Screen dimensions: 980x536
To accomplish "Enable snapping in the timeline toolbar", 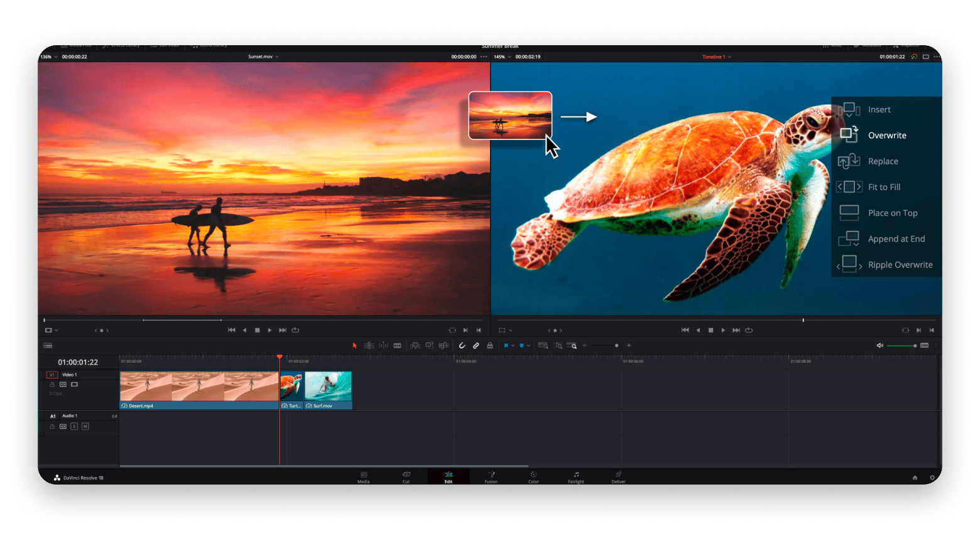I will (x=462, y=345).
